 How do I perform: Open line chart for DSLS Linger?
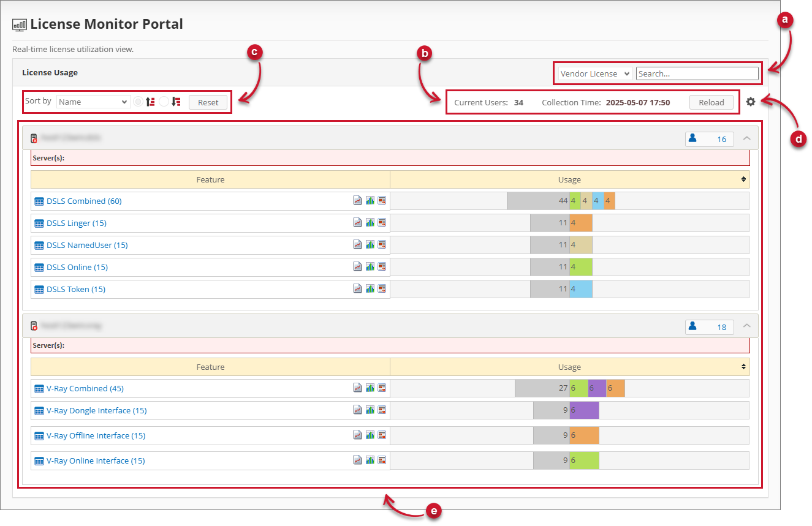[358, 222]
